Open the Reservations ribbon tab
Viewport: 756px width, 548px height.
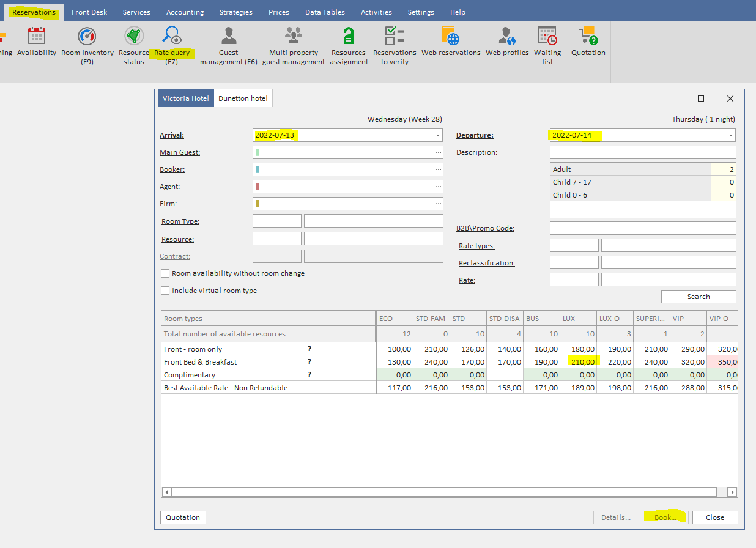pos(34,12)
